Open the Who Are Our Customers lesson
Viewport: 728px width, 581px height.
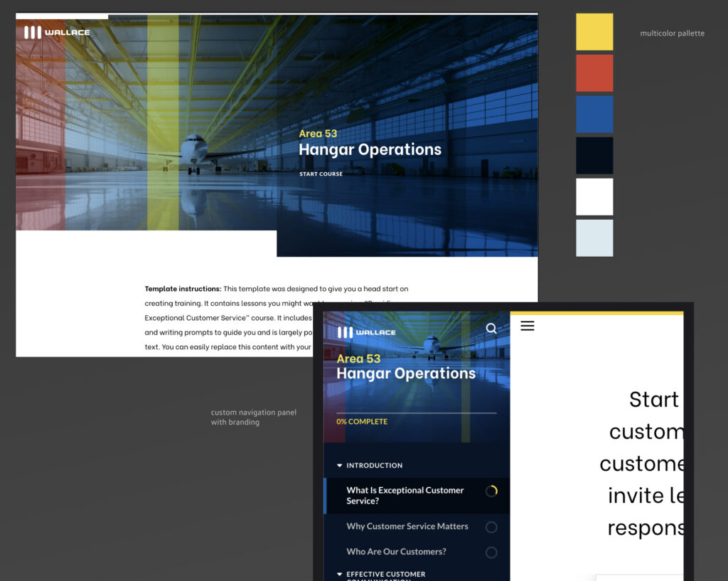(x=395, y=552)
